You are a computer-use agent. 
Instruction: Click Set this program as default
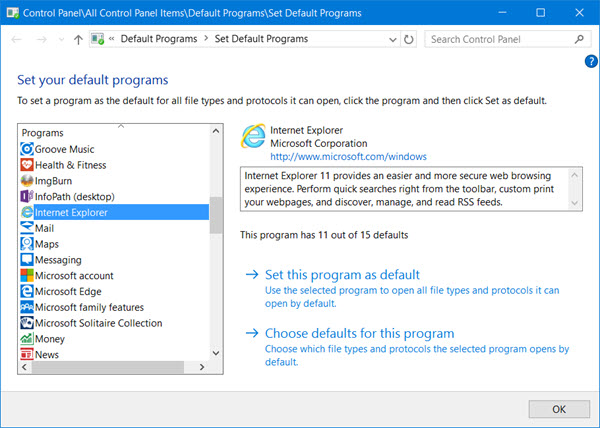[342, 275]
